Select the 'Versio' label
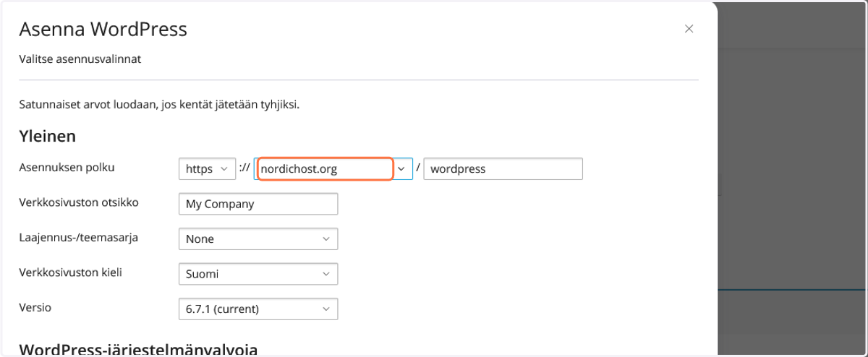The width and height of the screenshot is (868, 357). 35,307
